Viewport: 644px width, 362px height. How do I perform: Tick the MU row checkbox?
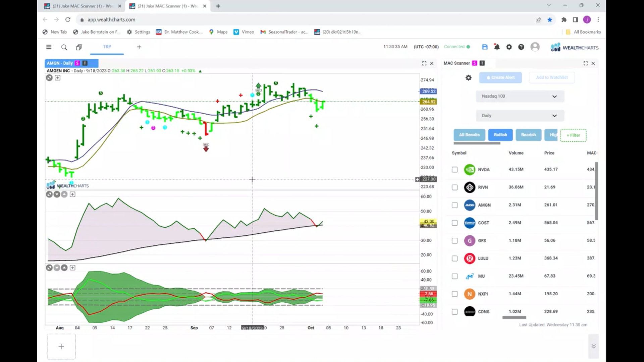455,276
